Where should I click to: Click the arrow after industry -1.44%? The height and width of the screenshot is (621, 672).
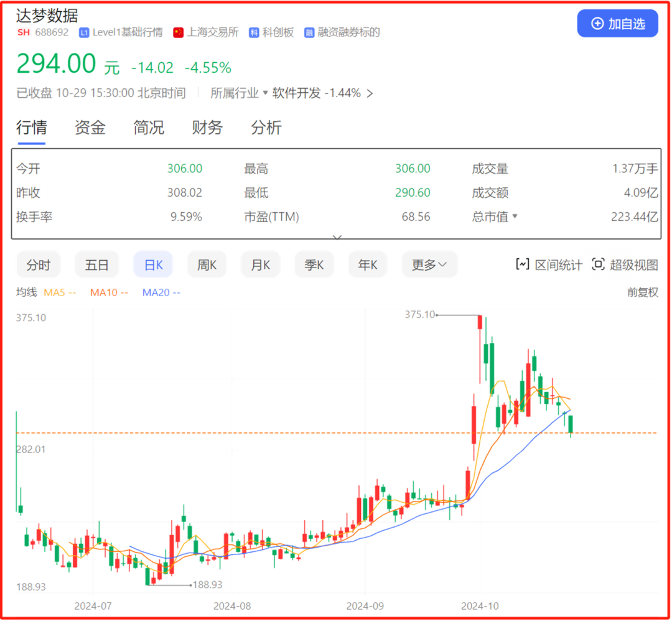tap(370, 93)
